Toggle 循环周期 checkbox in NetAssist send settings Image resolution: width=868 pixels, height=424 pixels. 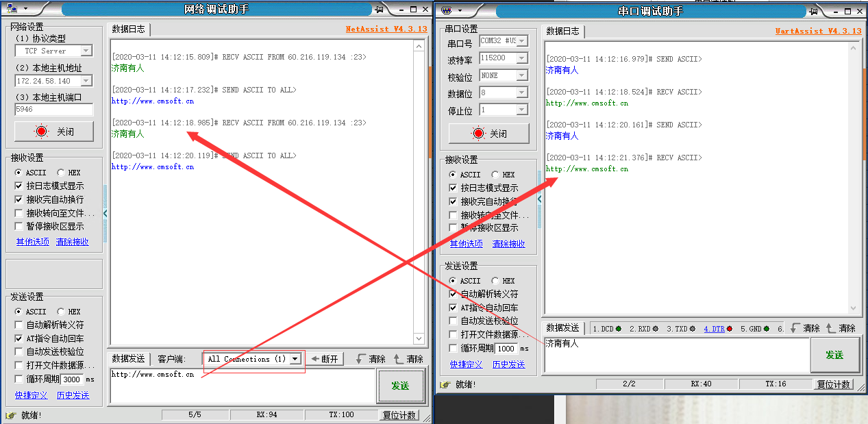(18, 379)
